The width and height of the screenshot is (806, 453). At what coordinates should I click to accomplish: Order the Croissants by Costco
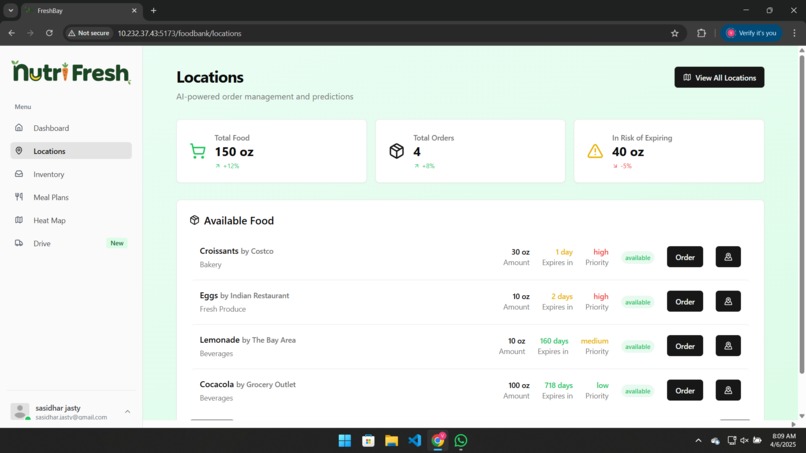pyautogui.click(x=685, y=257)
